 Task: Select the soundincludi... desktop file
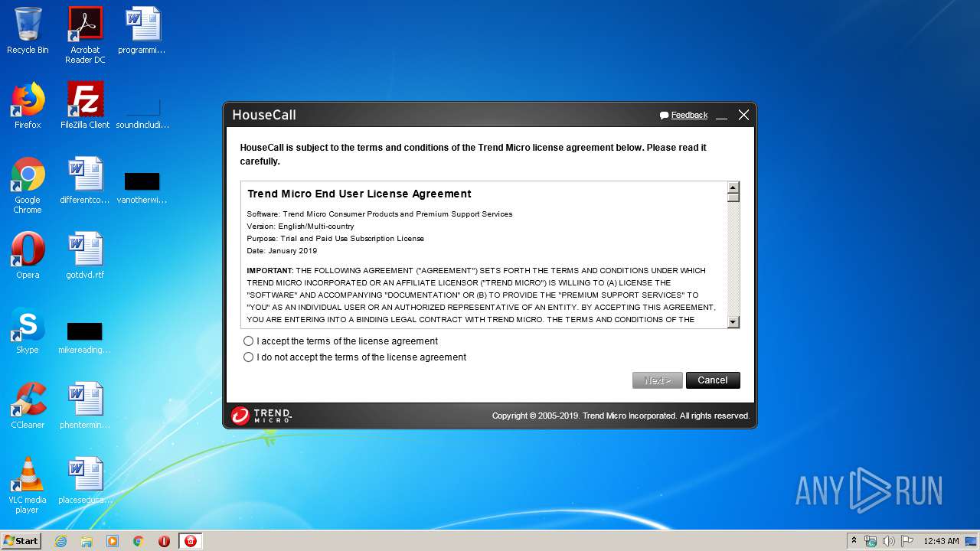pyautogui.click(x=142, y=113)
